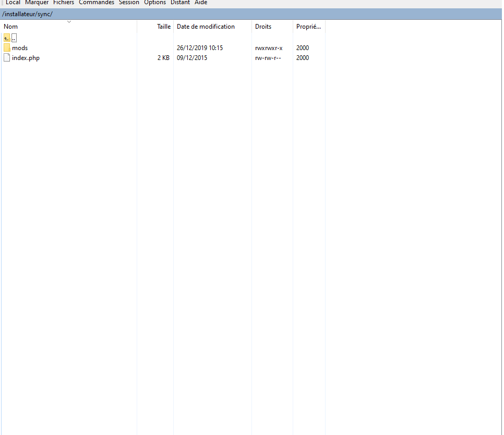Viewport: 504px width, 435px height.
Task: Select the mods folder name
Action: [x=20, y=48]
